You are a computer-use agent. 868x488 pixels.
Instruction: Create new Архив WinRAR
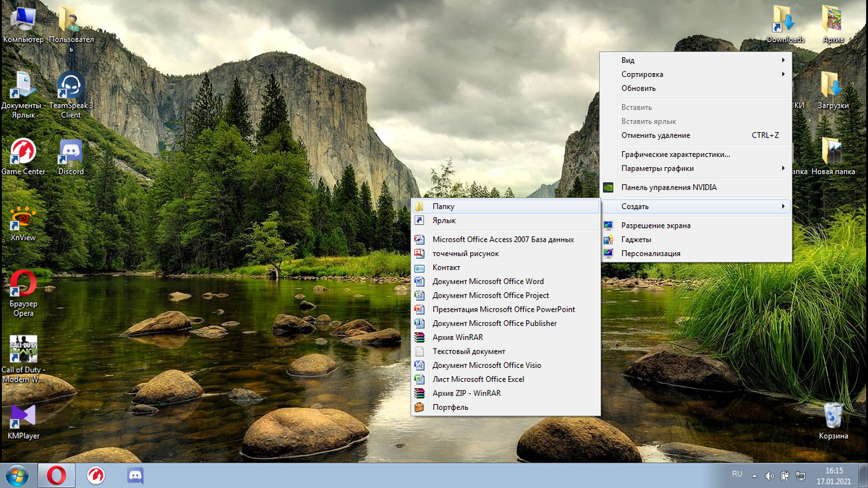click(506, 338)
